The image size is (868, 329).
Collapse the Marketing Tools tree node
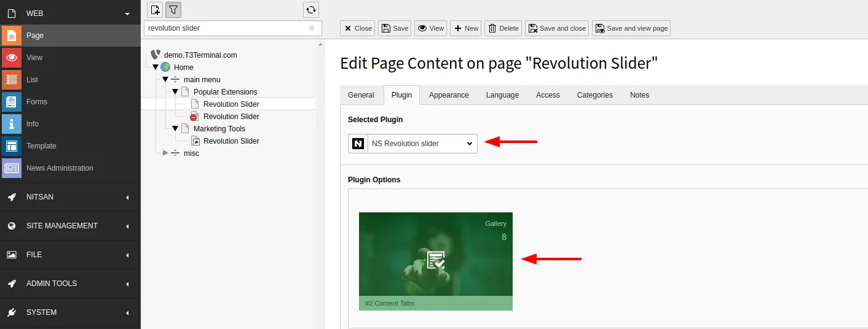pos(175,128)
